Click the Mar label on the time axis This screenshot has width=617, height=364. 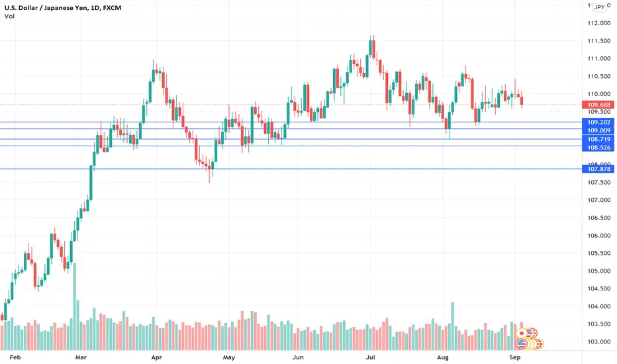click(x=81, y=357)
